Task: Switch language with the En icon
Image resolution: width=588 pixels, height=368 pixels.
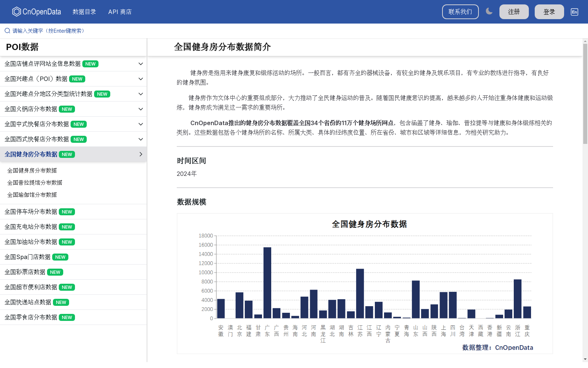Action: (x=574, y=12)
